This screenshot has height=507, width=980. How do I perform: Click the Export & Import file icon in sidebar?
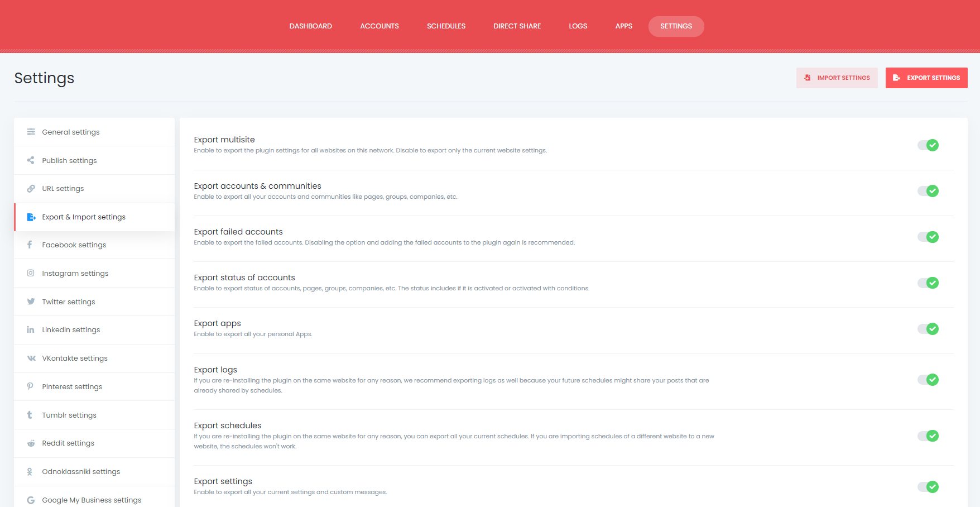pyautogui.click(x=31, y=217)
